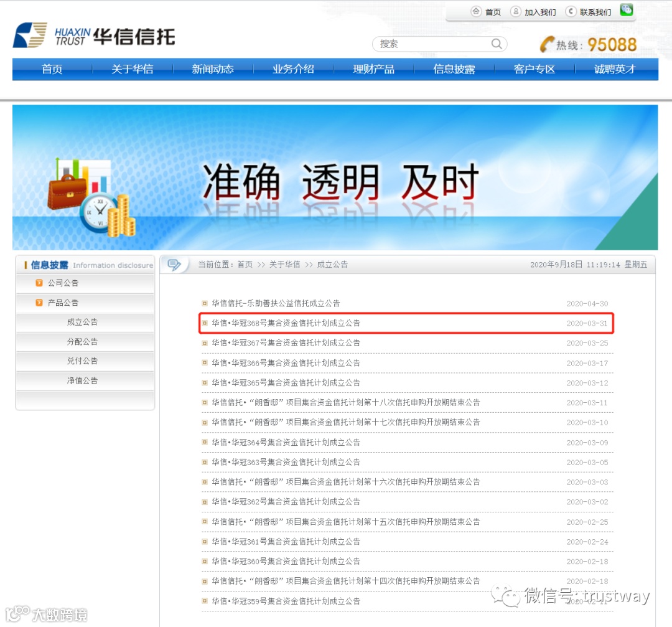The height and width of the screenshot is (627, 672).
Task: Click the 联系我们 link at top
Action: [595, 12]
